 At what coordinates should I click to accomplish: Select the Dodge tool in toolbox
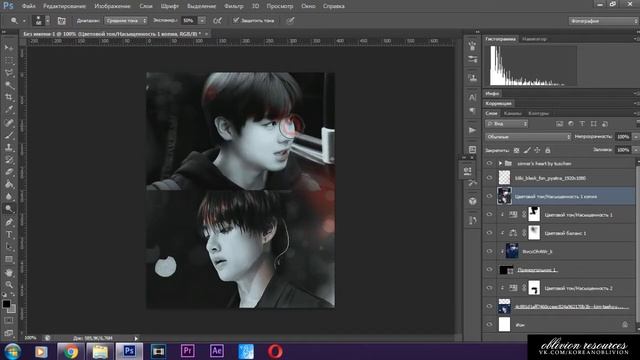pyautogui.click(x=9, y=209)
